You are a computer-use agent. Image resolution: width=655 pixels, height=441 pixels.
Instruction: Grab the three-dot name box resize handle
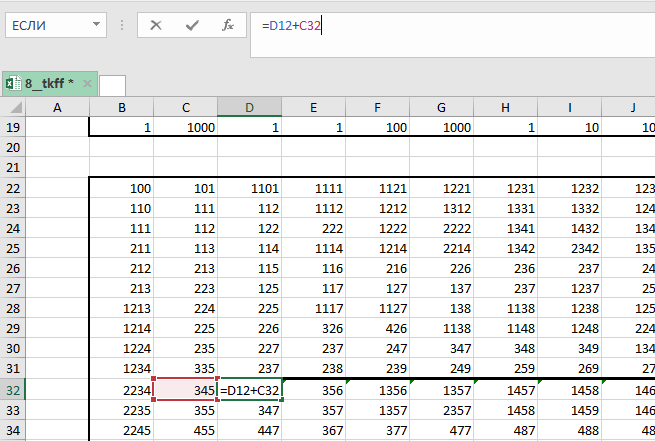pos(122,26)
